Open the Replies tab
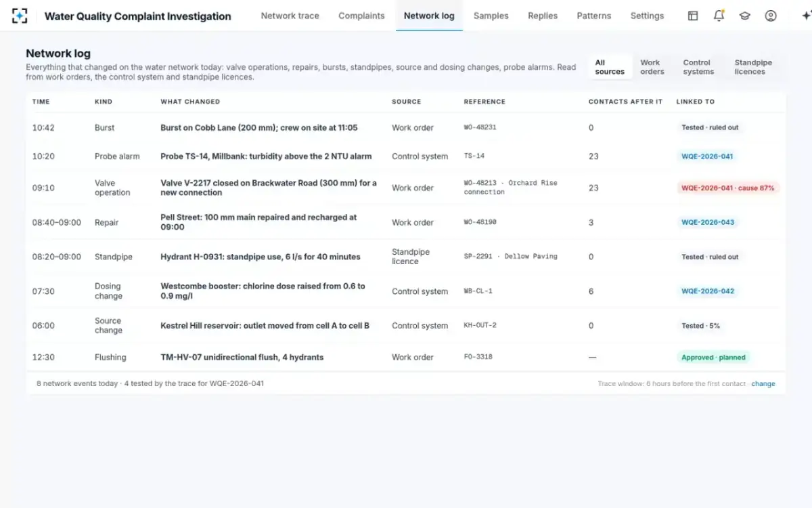Screen dimensions: 812x508 543,16
